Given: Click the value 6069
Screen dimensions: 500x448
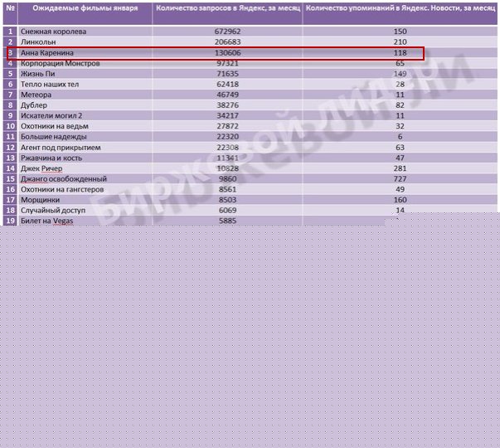Looking at the screenshot, I should pos(227,211).
